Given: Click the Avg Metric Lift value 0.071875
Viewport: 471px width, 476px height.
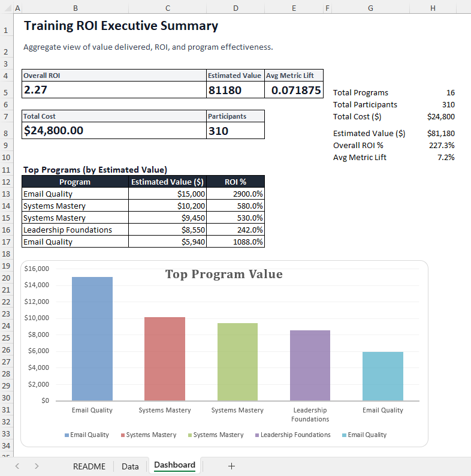Looking at the screenshot, I should pos(294,89).
